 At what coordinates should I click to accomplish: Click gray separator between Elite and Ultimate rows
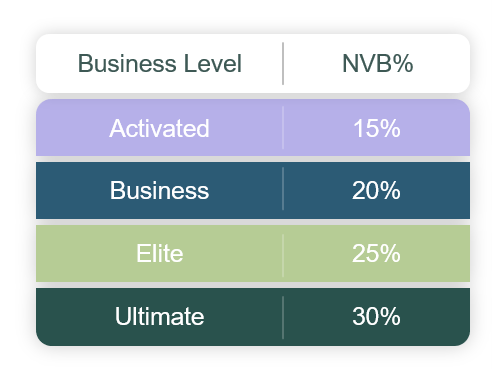click(253, 285)
